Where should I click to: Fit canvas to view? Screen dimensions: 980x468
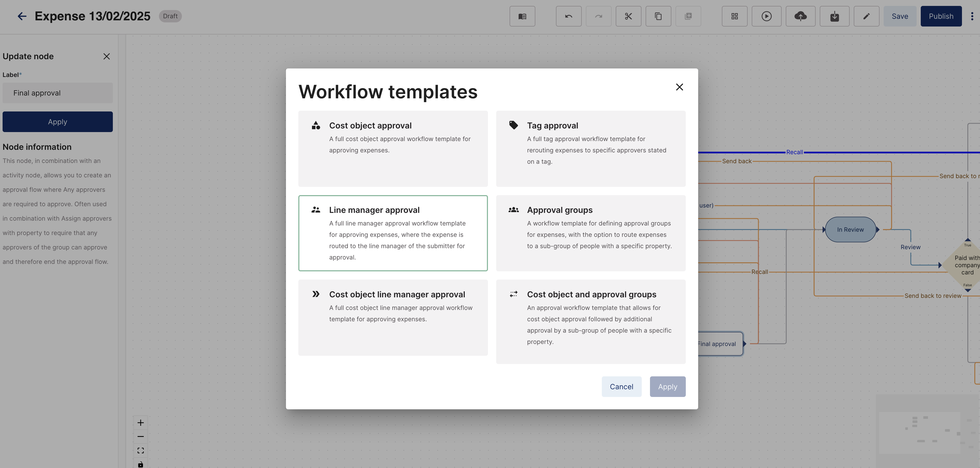pos(140,450)
